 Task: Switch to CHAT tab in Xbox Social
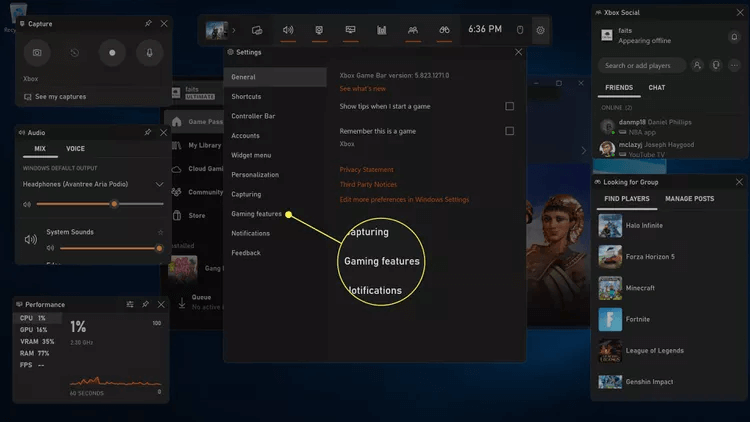[x=657, y=88]
